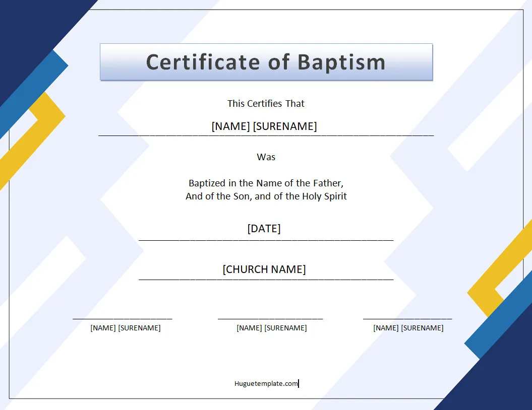Select the This Certifies That text
This screenshot has height=410, width=532.
pos(266,103)
